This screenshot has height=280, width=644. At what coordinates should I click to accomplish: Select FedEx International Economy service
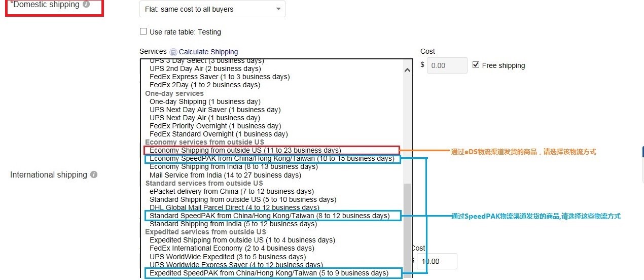232,248
